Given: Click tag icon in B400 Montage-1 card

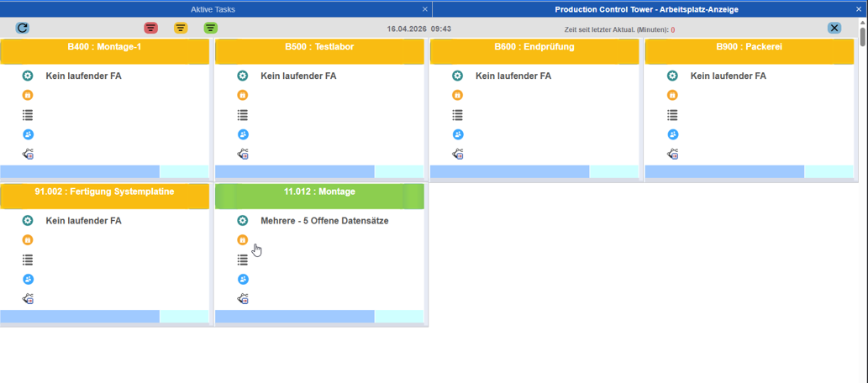Looking at the screenshot, I should tap(28, 155).
